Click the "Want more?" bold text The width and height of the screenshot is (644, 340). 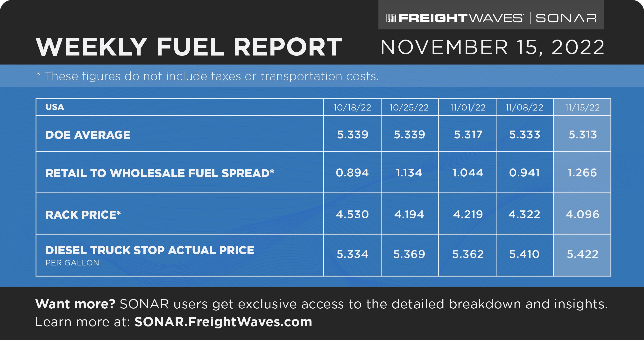point(75,304)
